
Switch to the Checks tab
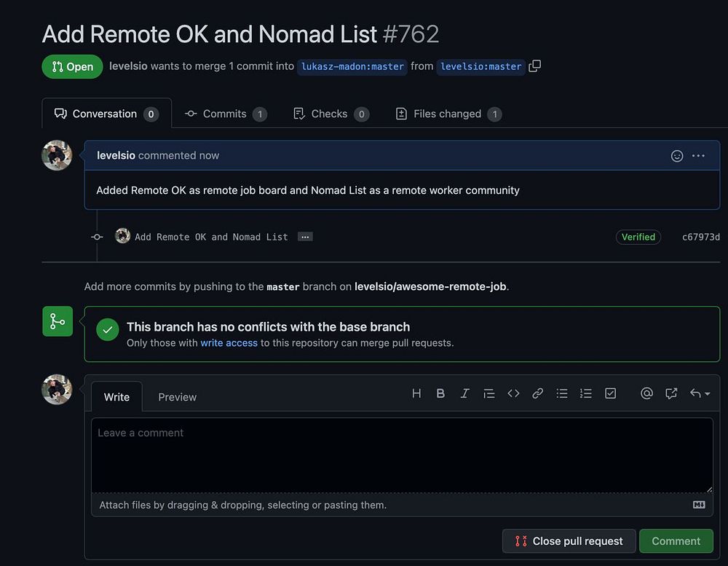click(x=331, y=114)
